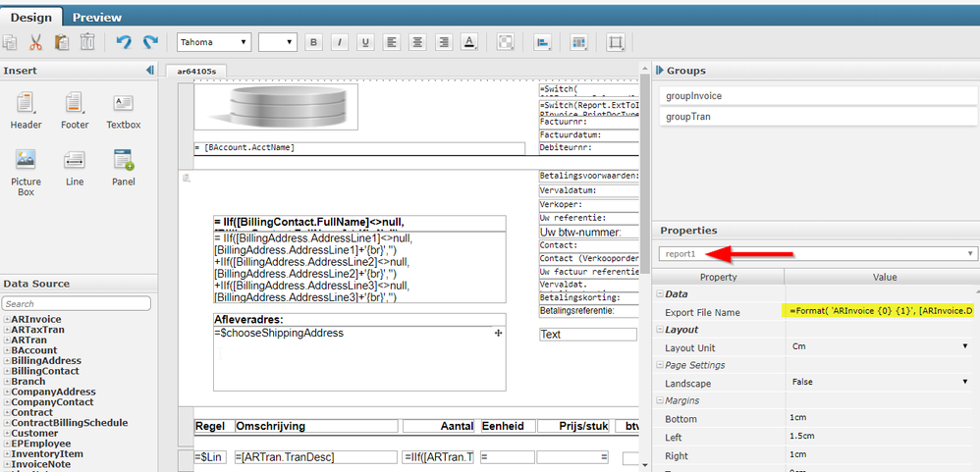Open the font color picker
Screen dimensions: 980x472
469,42
